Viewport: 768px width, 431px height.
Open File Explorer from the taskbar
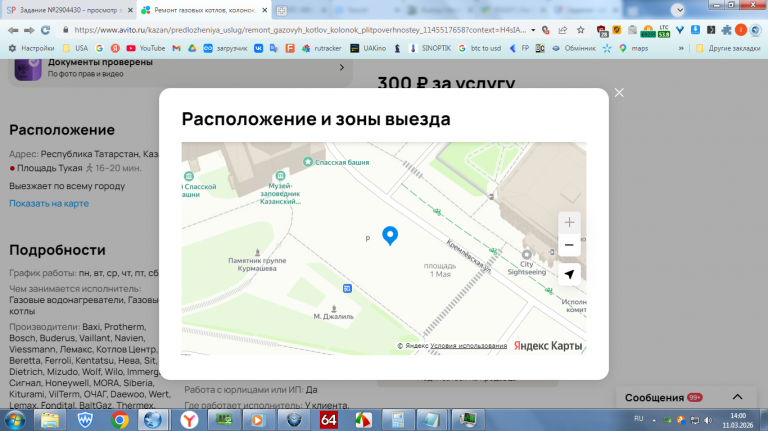point(50,420)
